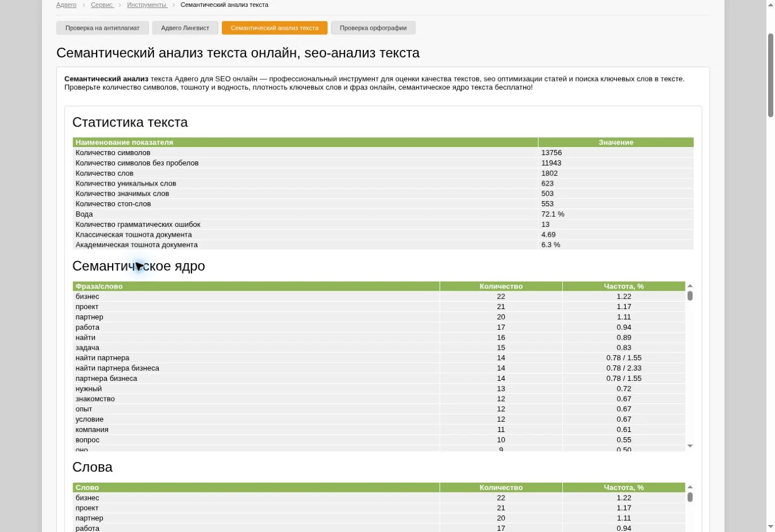Click the semantic core scroll-down arrow
The width and height of the screenshot is (775, 532).
[690, 446]
